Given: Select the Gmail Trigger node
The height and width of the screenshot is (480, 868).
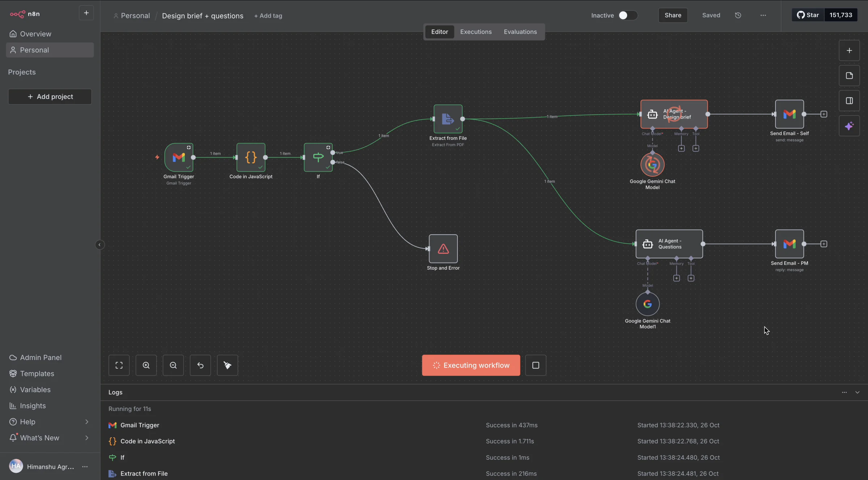Looking at the screenshot, I should tap(179, 157).
